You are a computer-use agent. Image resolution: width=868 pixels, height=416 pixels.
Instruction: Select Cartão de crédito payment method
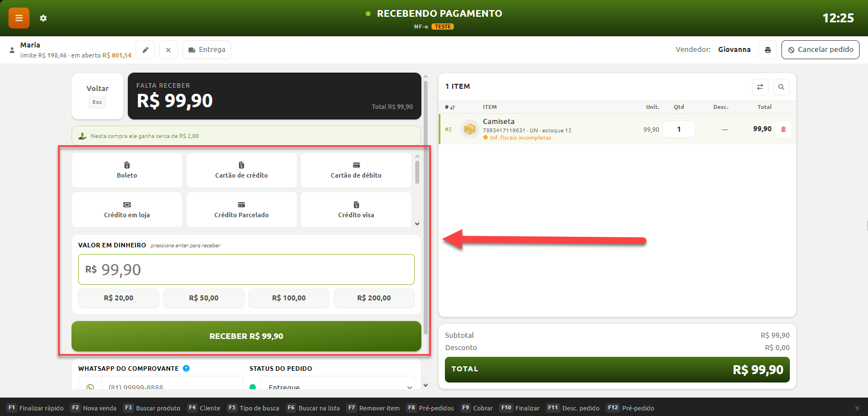pyautogui.click(x=242, y=170)
